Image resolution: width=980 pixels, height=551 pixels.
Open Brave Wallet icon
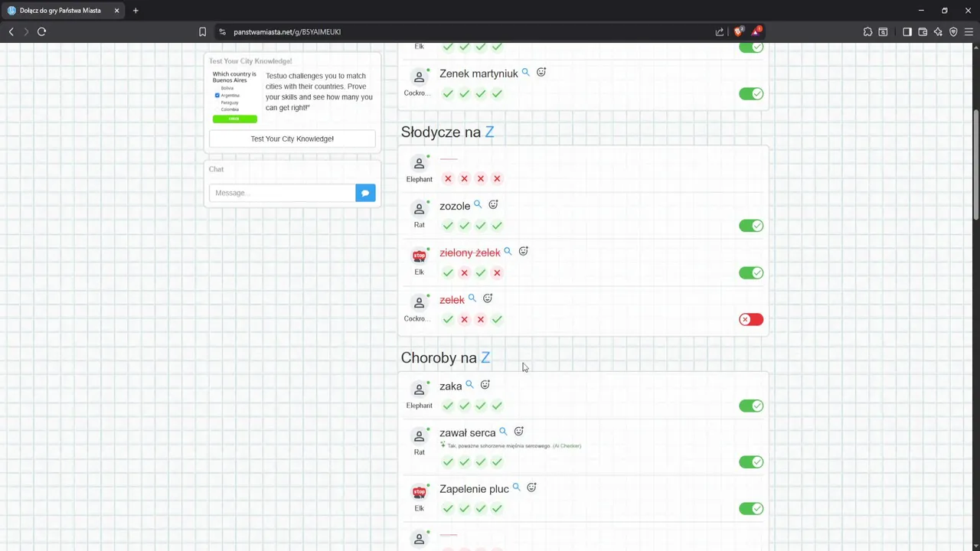point(923,31)
